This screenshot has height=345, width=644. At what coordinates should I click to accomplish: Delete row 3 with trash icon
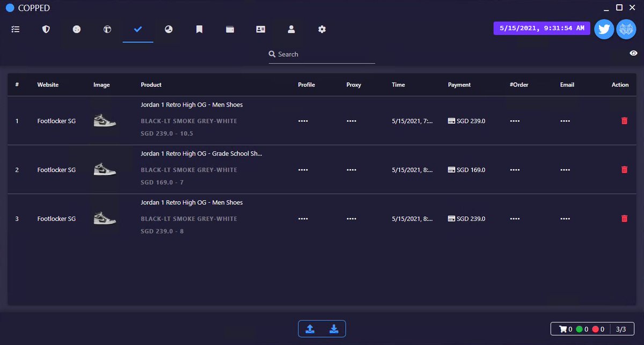click(x=624, y=218)
